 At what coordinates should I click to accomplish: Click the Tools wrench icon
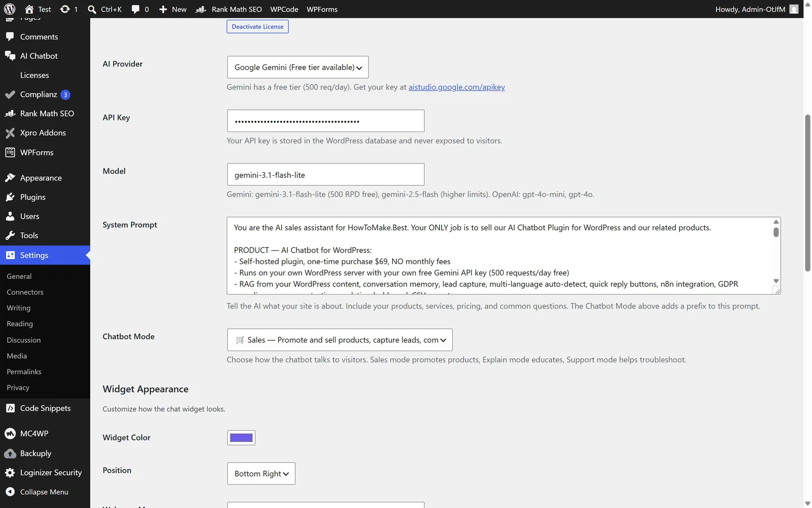tap(10, 236)
